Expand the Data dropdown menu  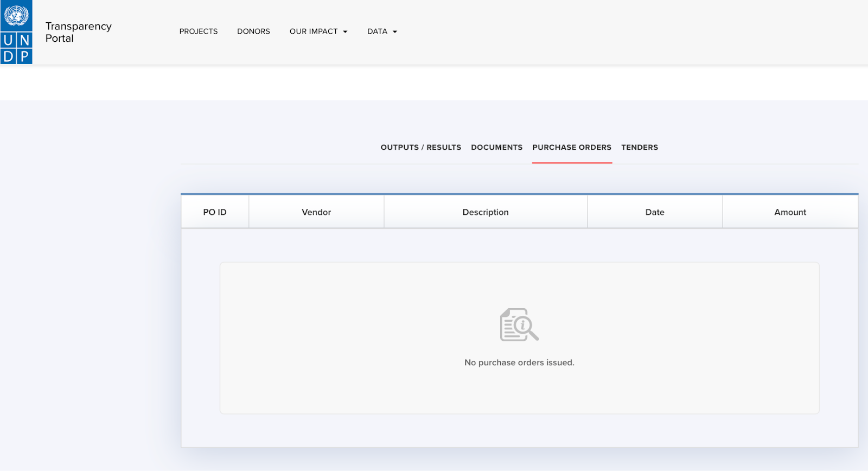click(x=382, y=31)
